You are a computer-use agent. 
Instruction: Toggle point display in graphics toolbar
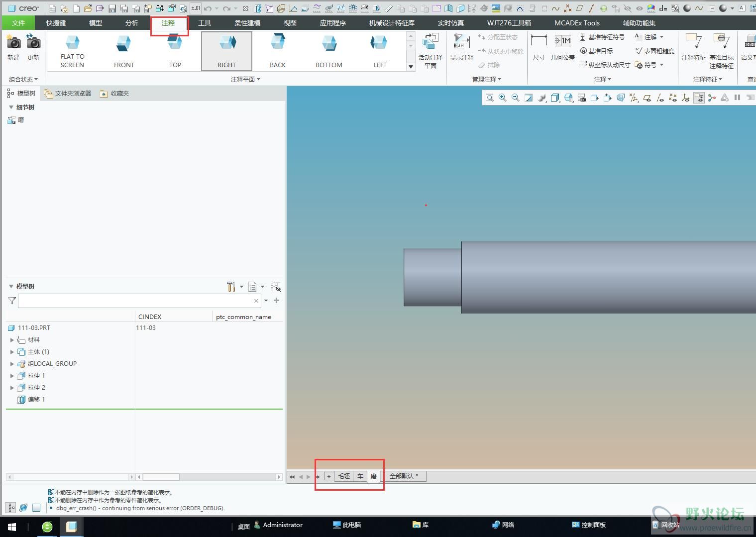coord(673,98)
